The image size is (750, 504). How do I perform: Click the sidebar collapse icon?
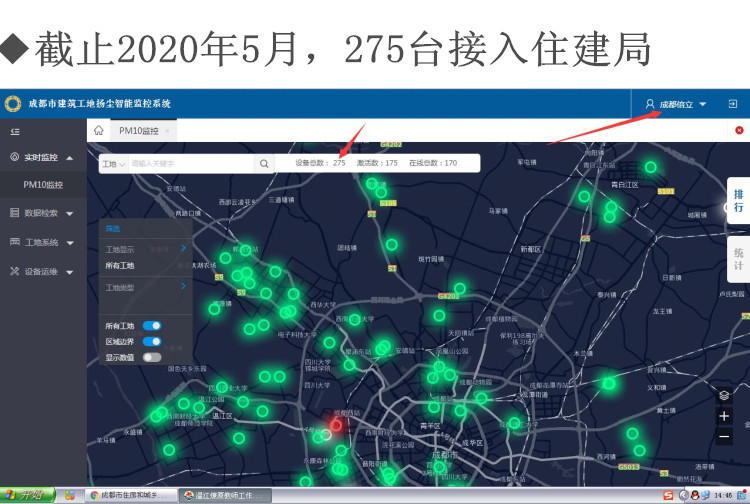tap(15, 131)
